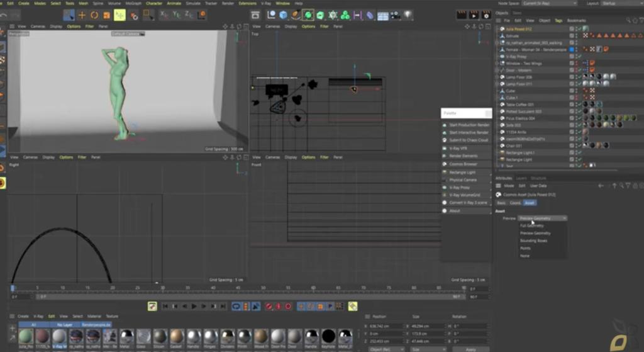Toggle visibility dots for Extrude object

click(576, 36)
